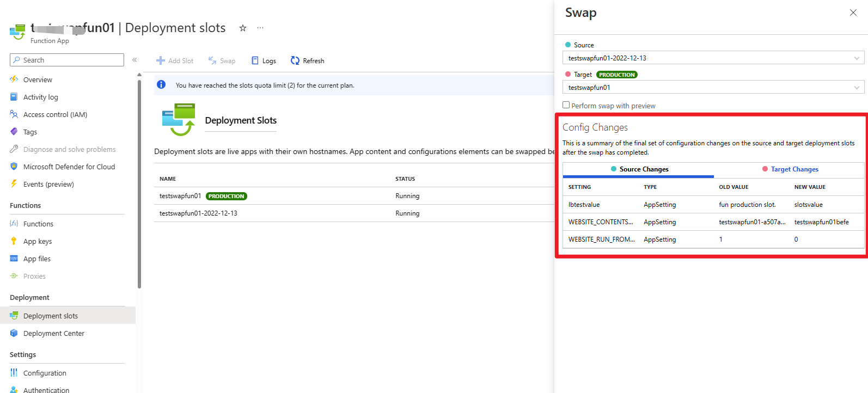Expand the Target slot dropdown
Viewport: 868px width, 393px height.
click(712, 88)
